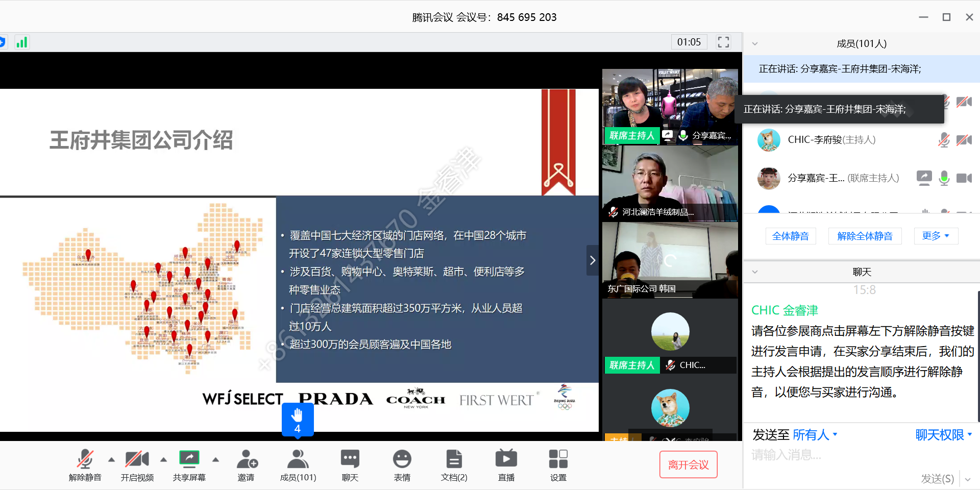This screenshot has height=490, width=980.
Task: Open the invite participants button
Action: click(x=246, y=465)
